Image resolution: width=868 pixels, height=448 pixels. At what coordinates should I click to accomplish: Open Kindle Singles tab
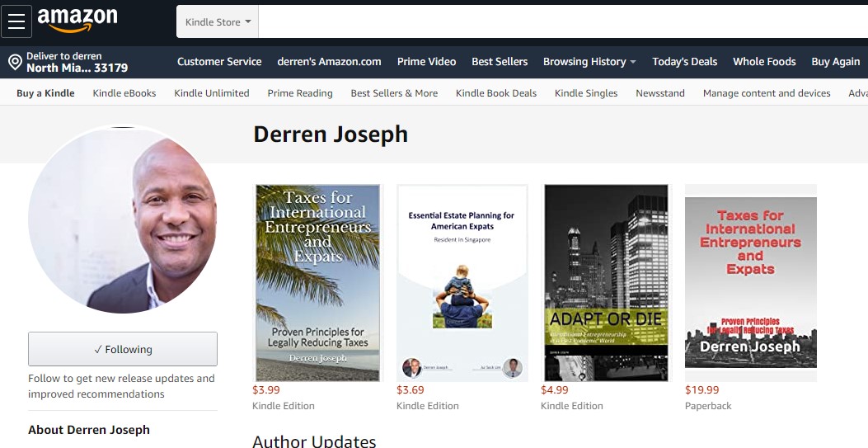(x=586, y=93)
